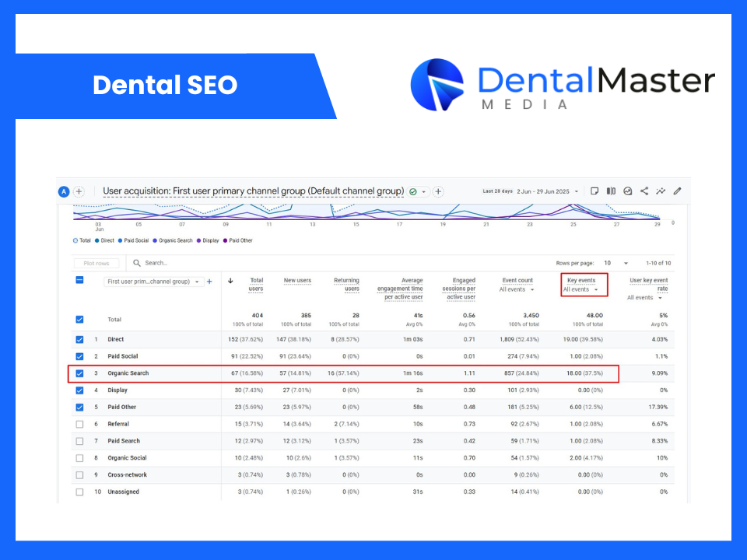Click the plus icon after the report title
The width and height of the screenshot is (747, 560).
pos(438,191)
